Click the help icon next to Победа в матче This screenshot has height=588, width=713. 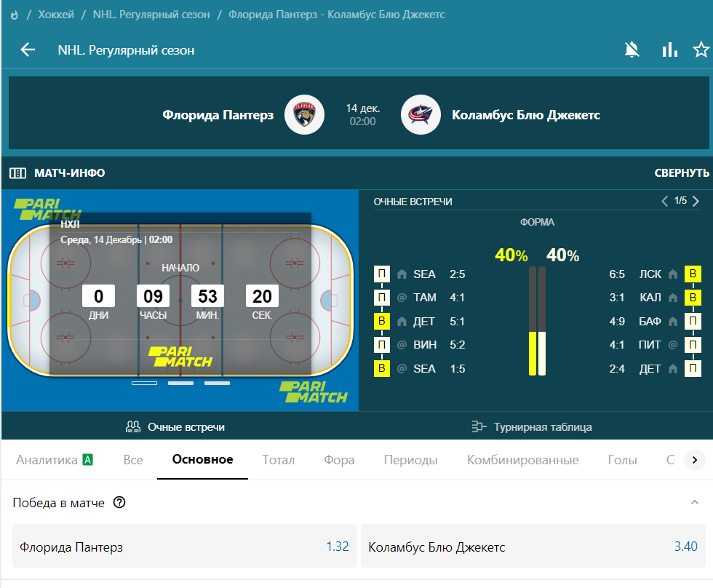tap(119, 503)
